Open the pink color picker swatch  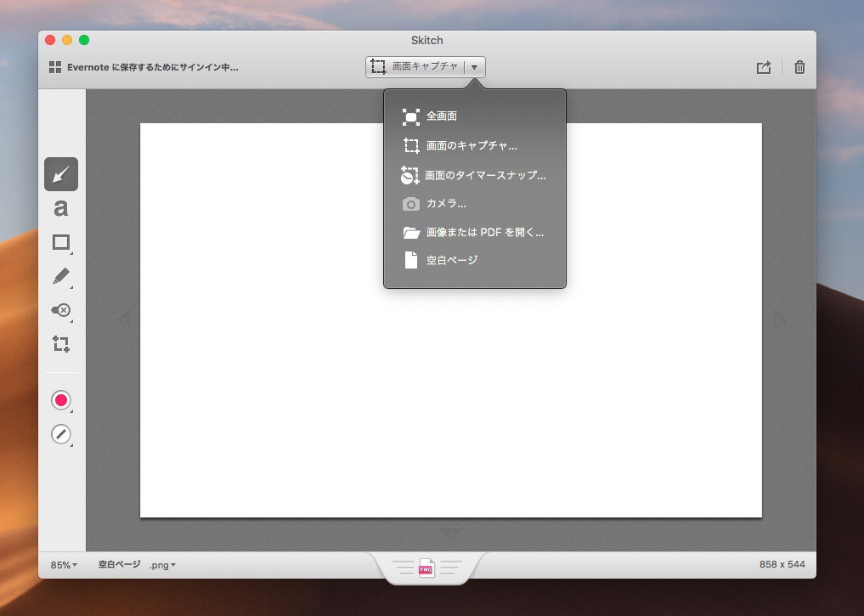click(61, 400)
